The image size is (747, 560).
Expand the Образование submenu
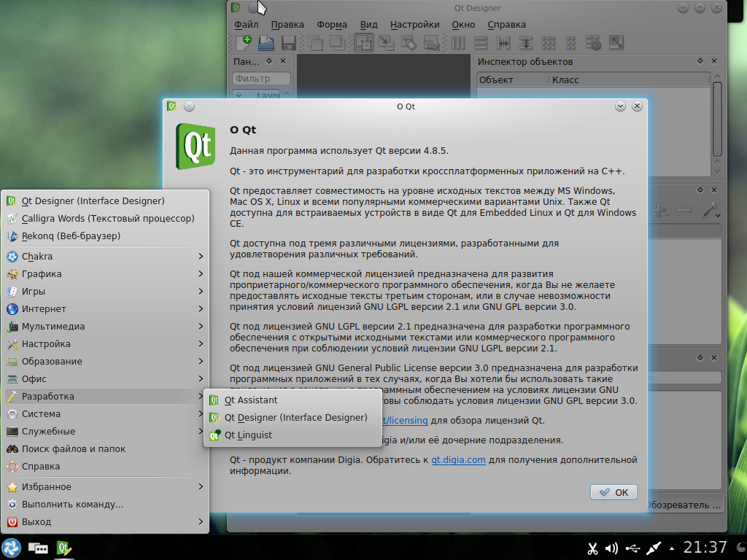click(x=105, y=362)
